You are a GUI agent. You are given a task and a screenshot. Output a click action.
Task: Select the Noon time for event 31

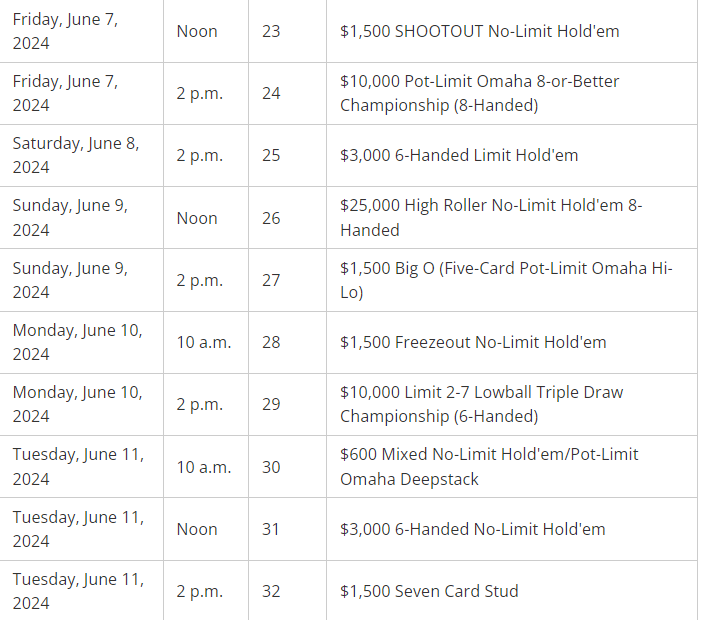pyautogui.click(x=197, y=529)
